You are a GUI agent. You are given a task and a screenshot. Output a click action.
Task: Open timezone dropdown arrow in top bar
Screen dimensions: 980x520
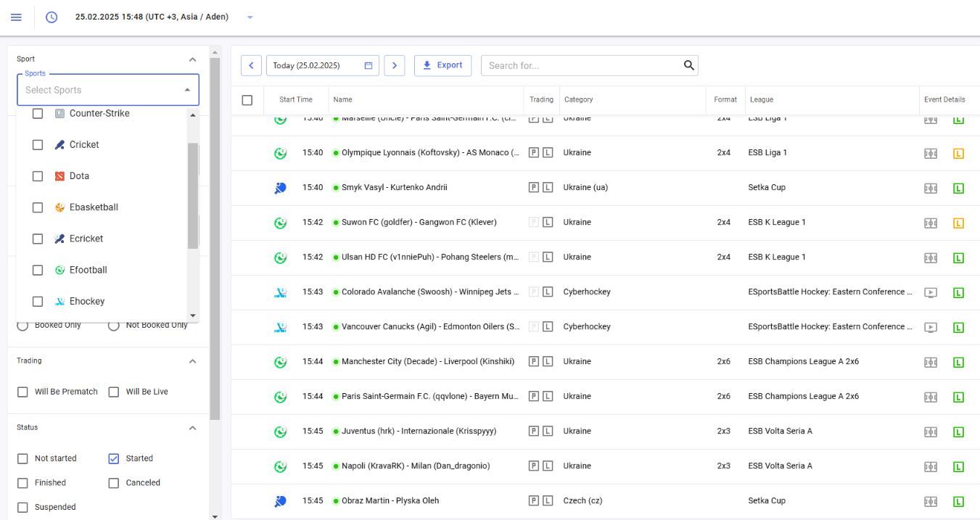click(250, 17)
